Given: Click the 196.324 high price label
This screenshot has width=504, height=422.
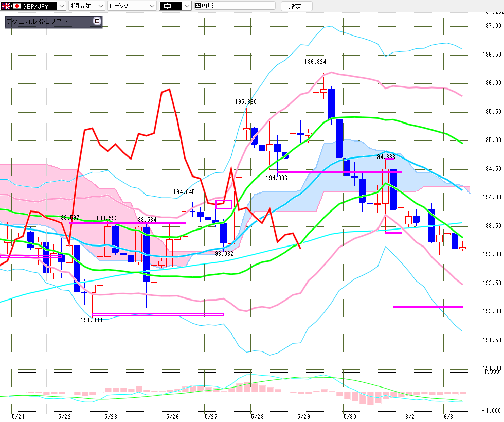Looking at the screenshot, I should click(315, 61).
